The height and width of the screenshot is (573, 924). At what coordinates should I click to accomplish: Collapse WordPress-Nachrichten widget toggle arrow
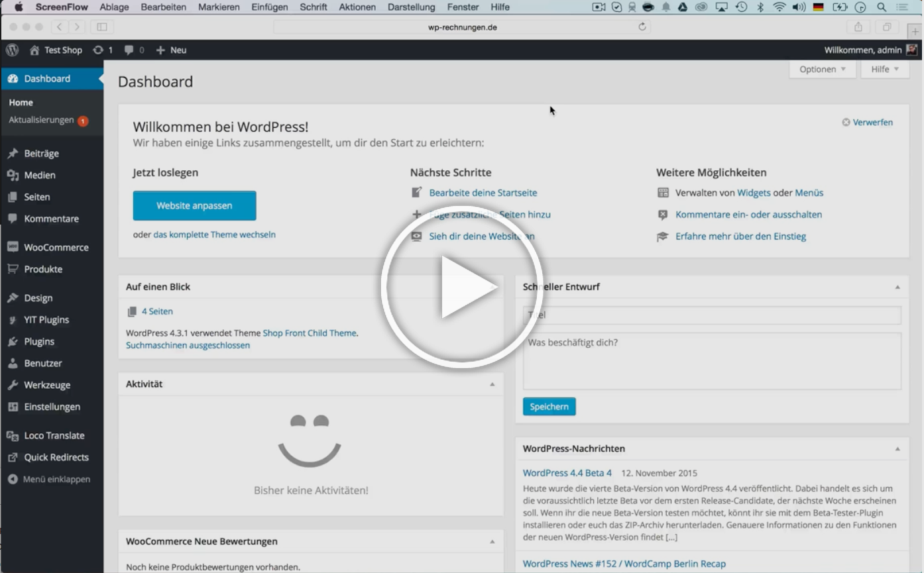[x=897, y=448]
